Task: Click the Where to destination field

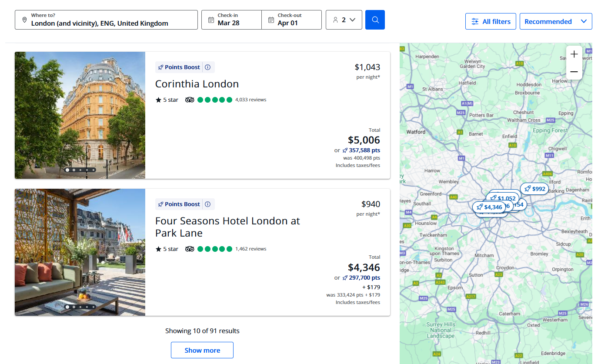Action: 106,20
